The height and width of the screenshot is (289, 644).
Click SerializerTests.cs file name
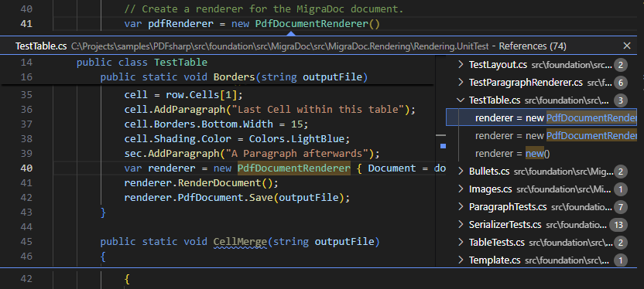pos(505,225)
